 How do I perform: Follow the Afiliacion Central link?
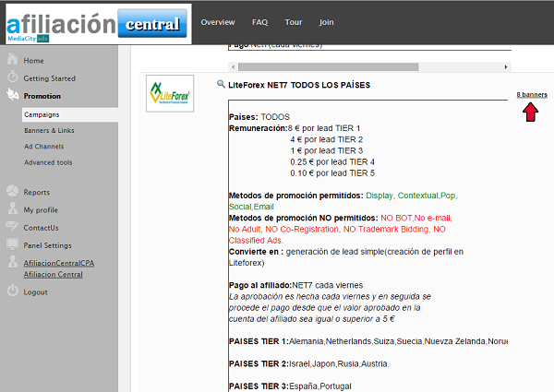tap(54, 275)
